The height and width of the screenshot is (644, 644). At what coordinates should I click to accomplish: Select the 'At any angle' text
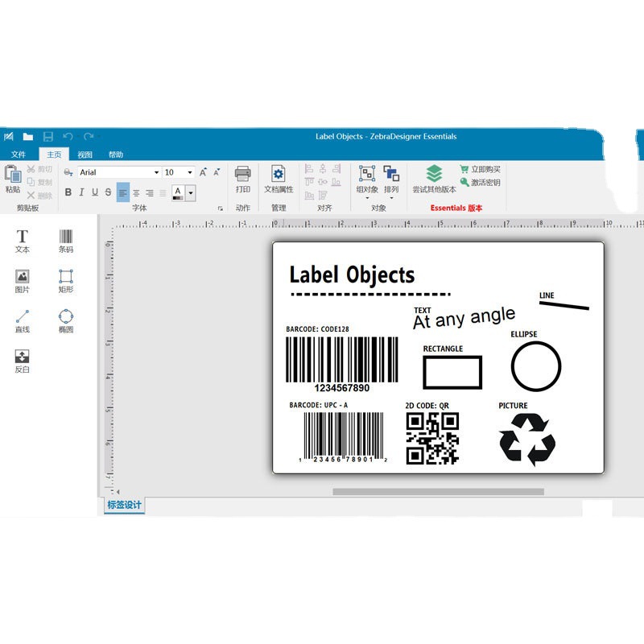pos(464,318)
